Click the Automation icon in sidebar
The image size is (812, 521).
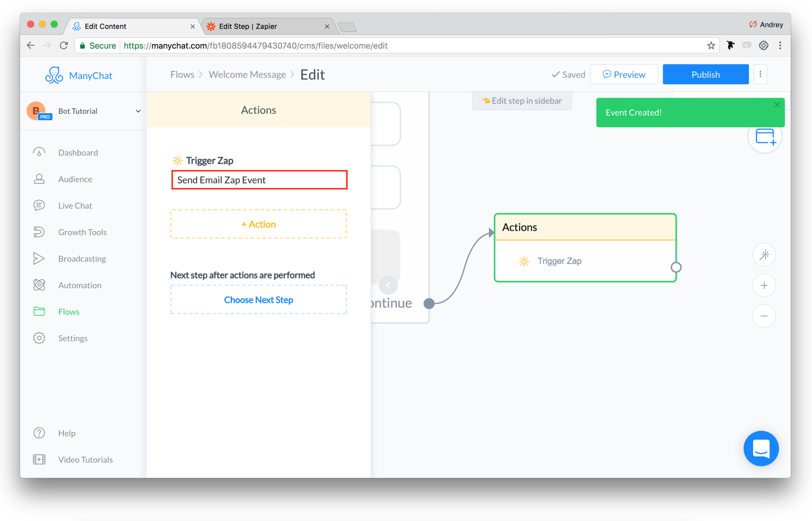point(40,285)
